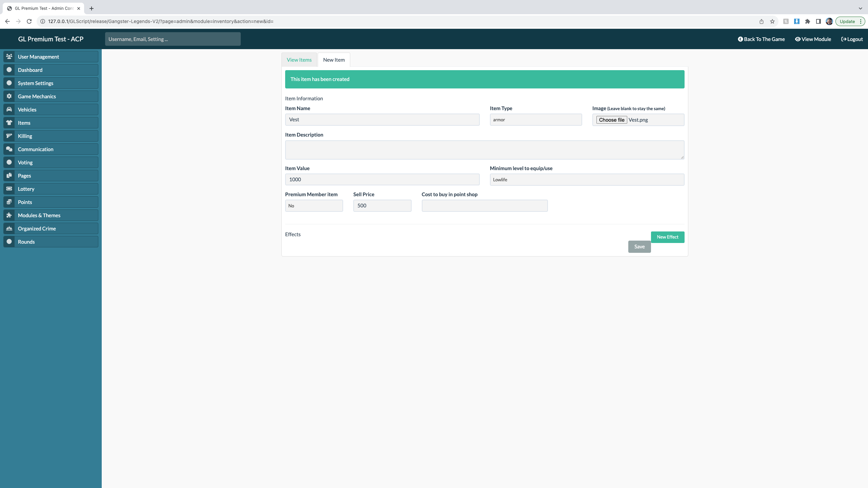The height and width of the screenshot is (488, 868).
Task: Open the Premium Member item dropdown
Action: coord(314,206)
